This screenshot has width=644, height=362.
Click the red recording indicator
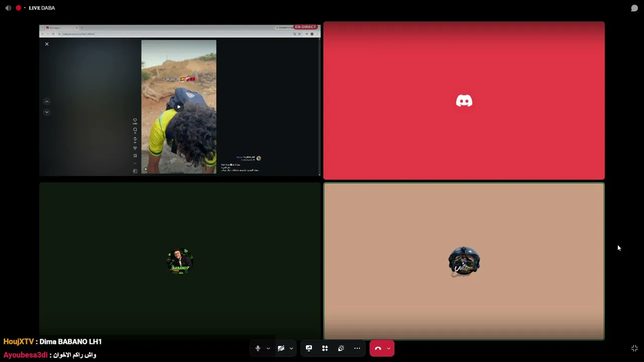pos(19,8)
